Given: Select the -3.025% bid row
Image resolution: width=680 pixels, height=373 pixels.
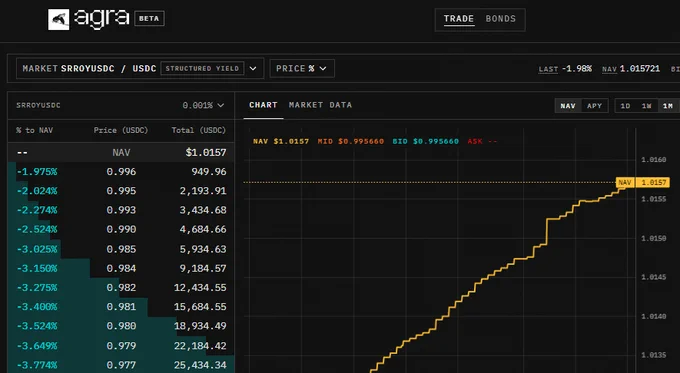Looking at the screenshot, I should (121, 249).
